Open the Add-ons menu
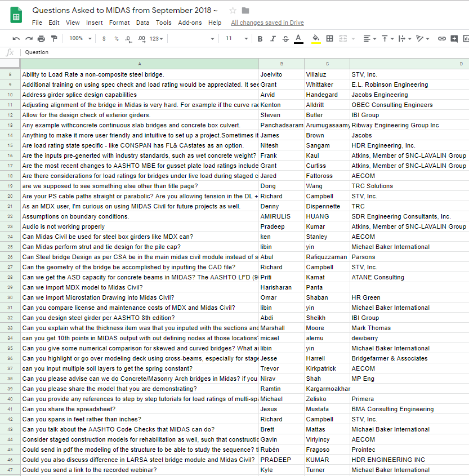This screenshot has height=476, width=469. [190, 23]
